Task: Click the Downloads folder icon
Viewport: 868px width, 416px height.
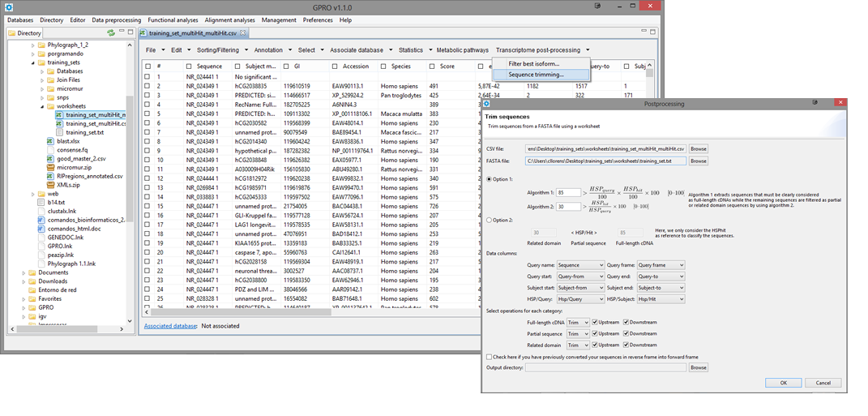Action: click(x=32, y=281)
